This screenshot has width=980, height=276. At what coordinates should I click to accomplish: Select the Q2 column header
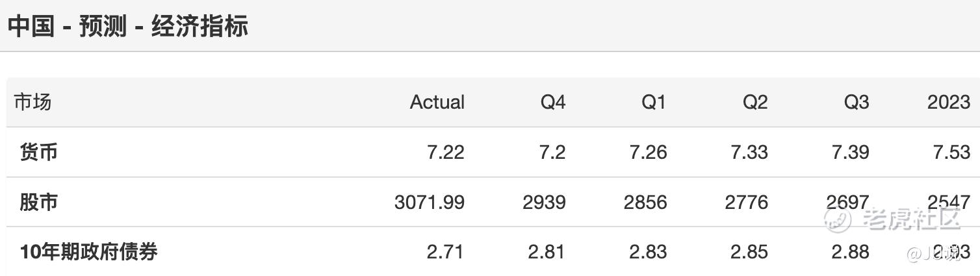point(755,102)
